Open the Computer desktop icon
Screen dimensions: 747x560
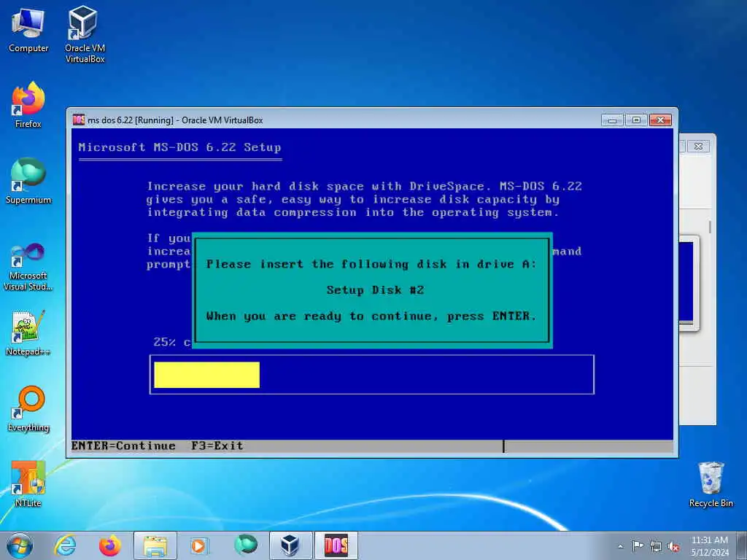tap(28, 29)
